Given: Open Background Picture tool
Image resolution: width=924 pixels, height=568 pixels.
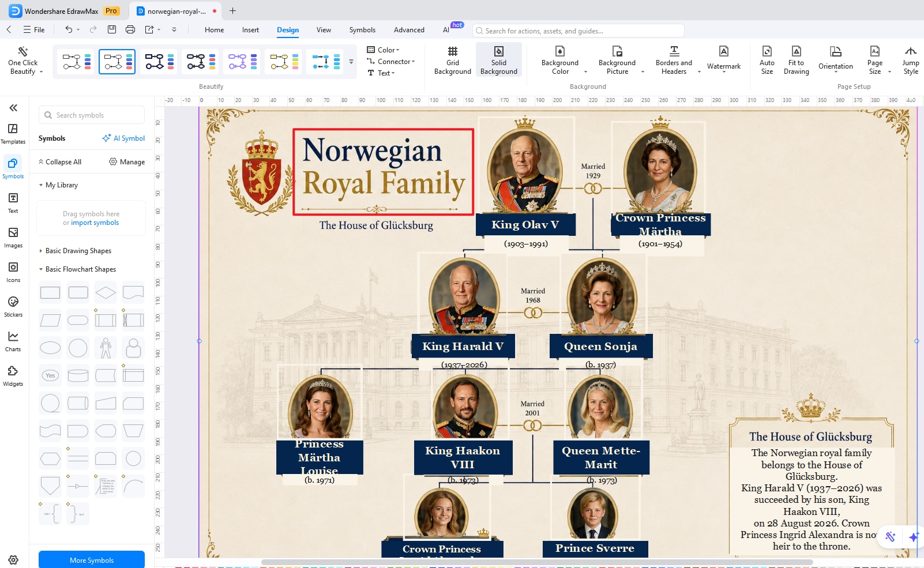Looking at the screenshot, I should click(617, 61).
